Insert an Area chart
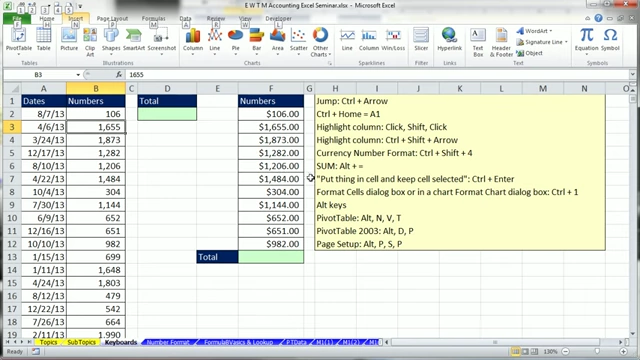This screenshot has width=640, height=360. (278, 41)
